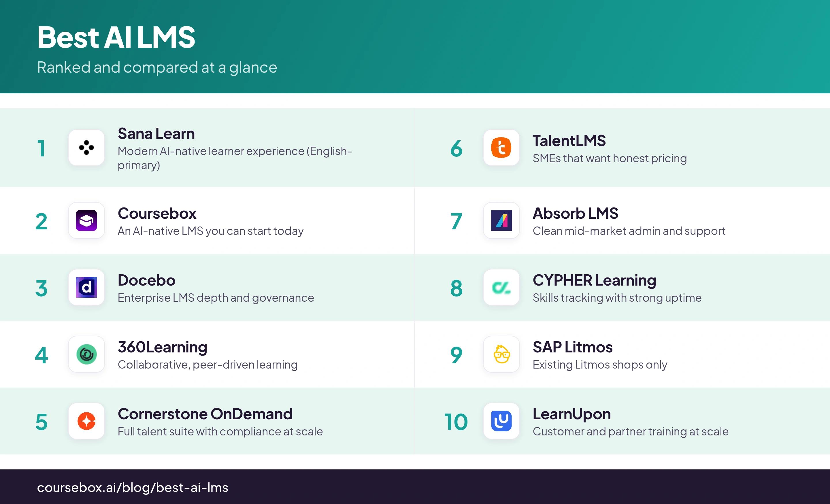Select the 'LearnUpon' title
Image resolution: width=830 pixels, height=504 pixels.
click(572, 414)
